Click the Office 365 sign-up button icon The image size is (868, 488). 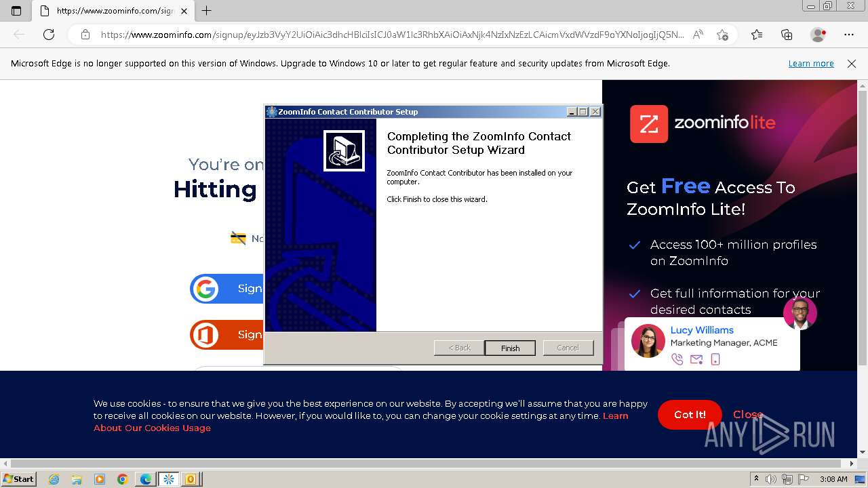(205, 335)
